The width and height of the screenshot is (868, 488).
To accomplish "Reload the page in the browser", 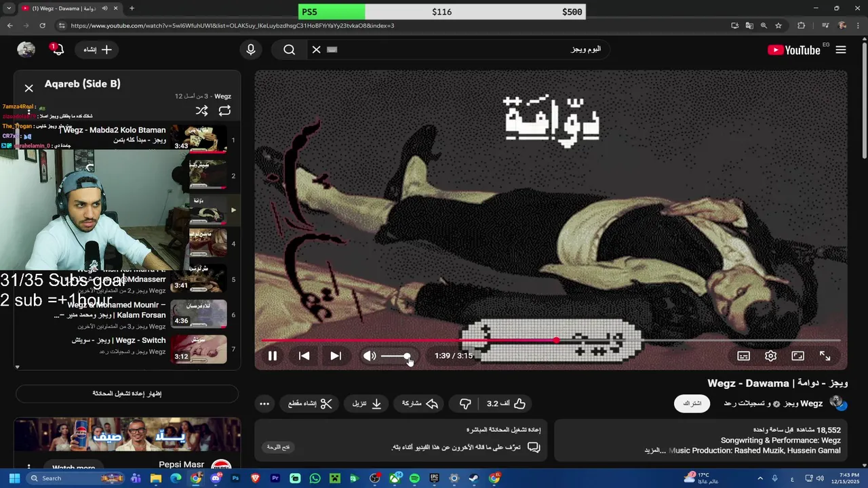I will pos(42,26).
